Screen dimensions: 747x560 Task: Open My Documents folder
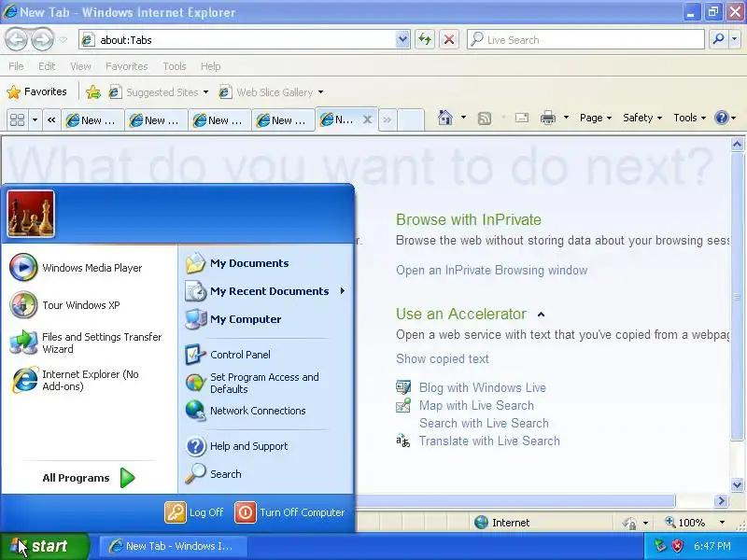[x=237, y=263]
